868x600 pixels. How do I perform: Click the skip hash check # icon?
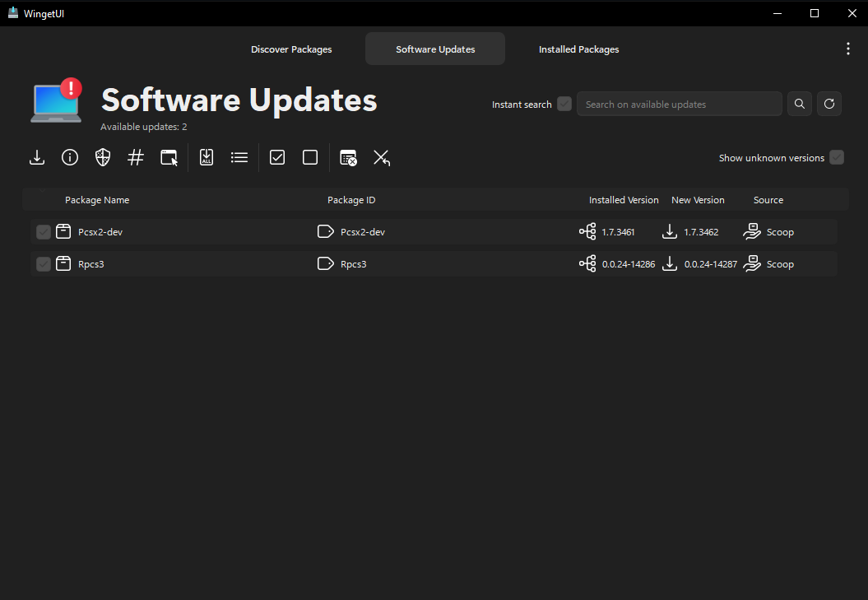click(136, 158)
